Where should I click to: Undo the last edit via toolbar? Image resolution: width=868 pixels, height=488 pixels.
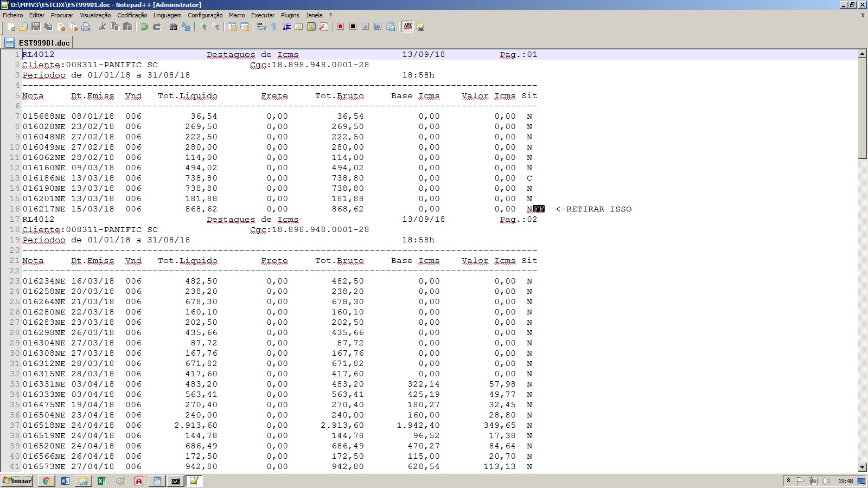144,27
